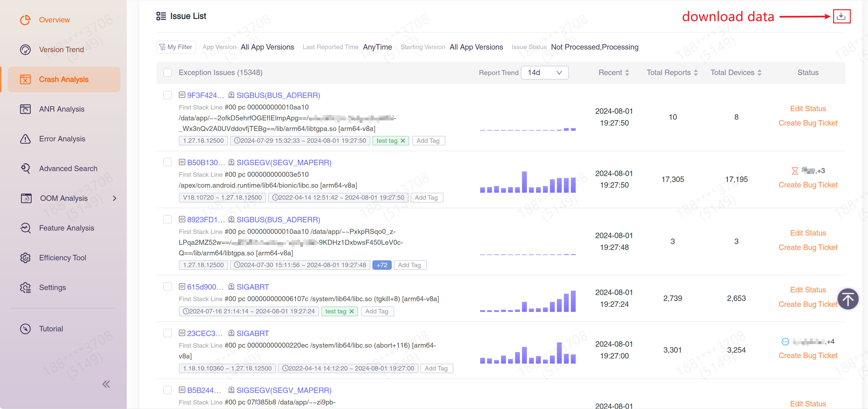The height and width of the screenshot is (409, 868).
Task: Open the Report Trend 14d dropdown
Action: pos(544,72)
